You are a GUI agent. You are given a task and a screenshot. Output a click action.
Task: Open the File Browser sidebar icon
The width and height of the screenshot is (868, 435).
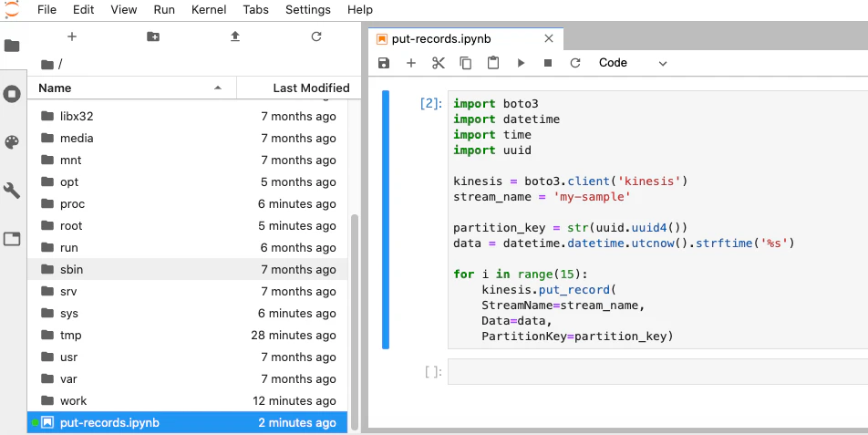(x=12, y=46)
